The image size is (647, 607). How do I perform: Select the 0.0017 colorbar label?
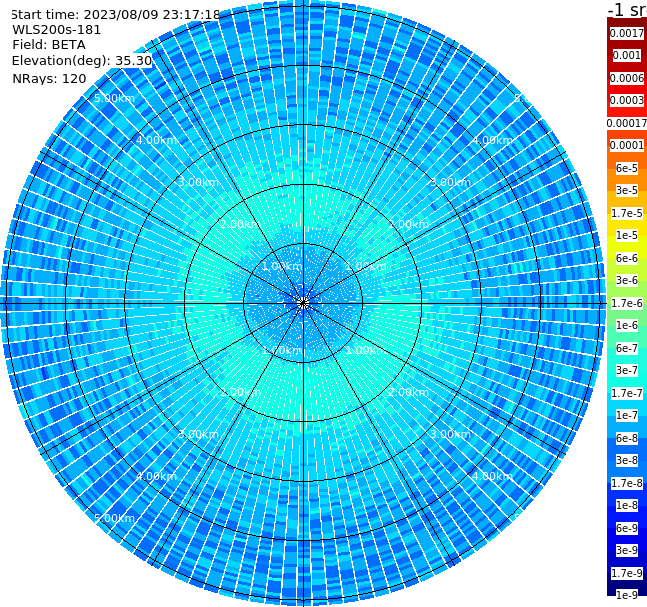(627, 33)
